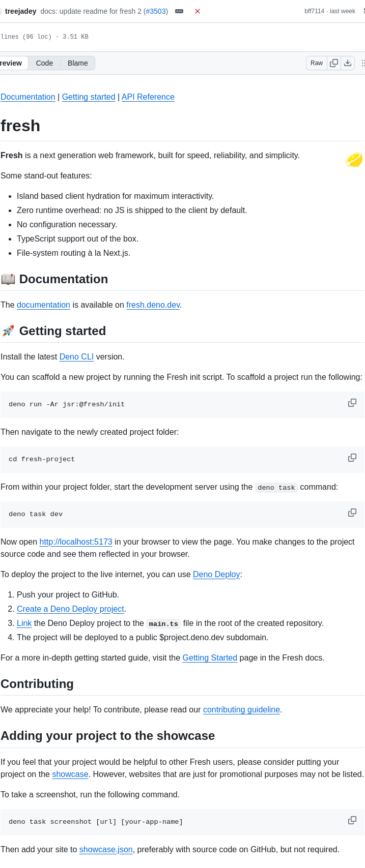
Task: Open the http://localhost:5173 link
Action: [76, 542]
